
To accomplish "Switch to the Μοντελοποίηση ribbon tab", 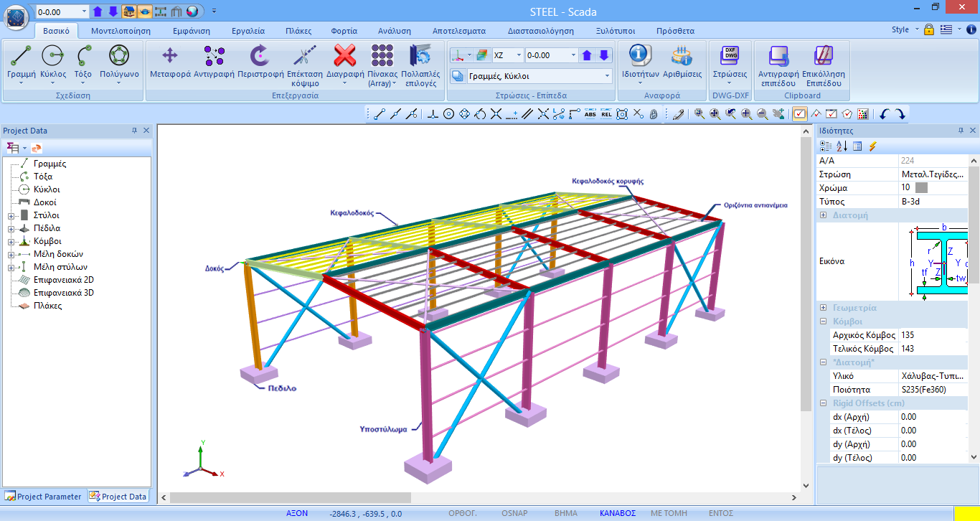I will [121, 31].
